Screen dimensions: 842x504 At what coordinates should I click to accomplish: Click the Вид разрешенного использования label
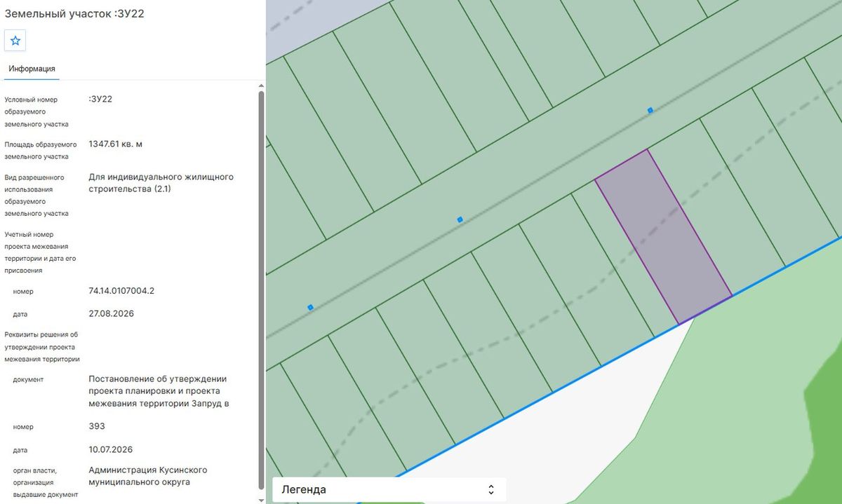36,196
